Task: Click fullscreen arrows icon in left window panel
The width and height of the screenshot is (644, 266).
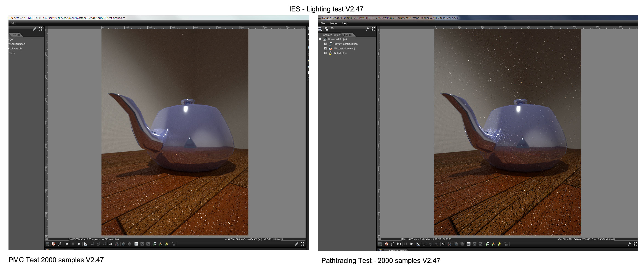Action: [x=40, y=29]
